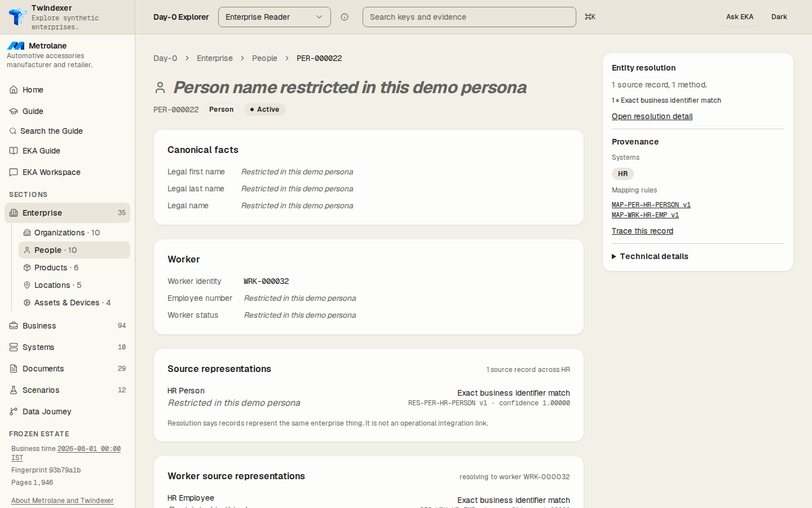Open Home via its house icon
Screen dimensions: 812x508
click(x=14, y=90)
